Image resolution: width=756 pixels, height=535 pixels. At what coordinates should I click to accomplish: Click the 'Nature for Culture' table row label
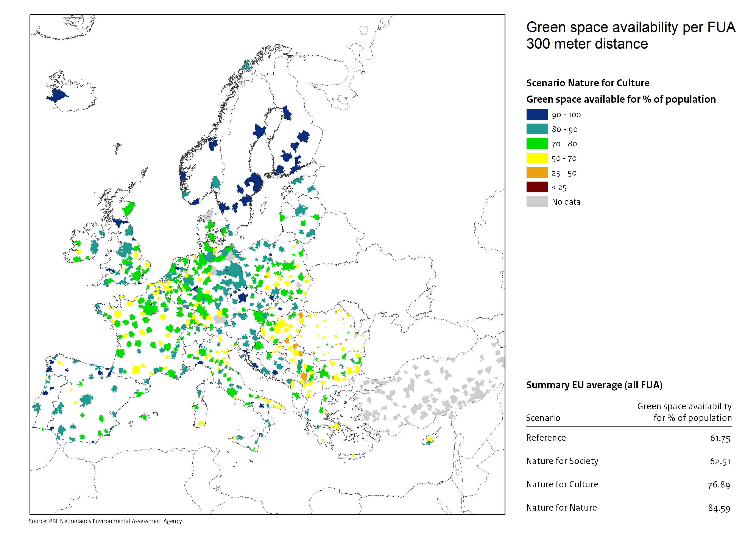coord(562,484)
